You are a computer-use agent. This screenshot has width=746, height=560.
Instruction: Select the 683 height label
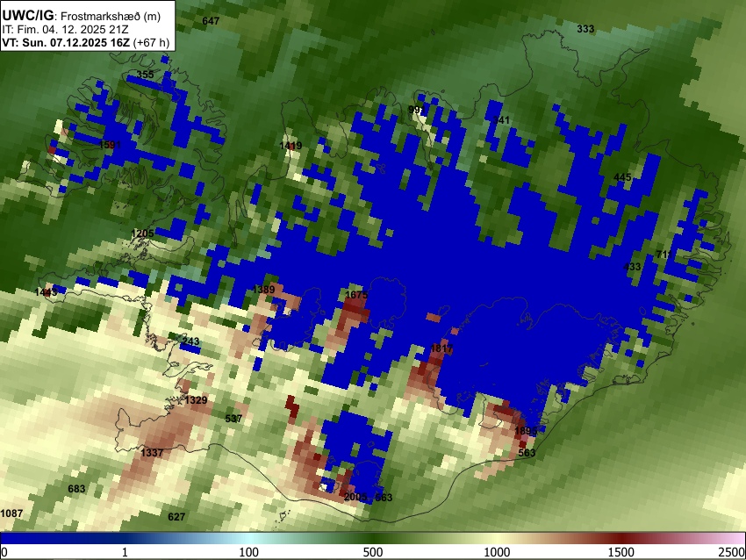76,489
